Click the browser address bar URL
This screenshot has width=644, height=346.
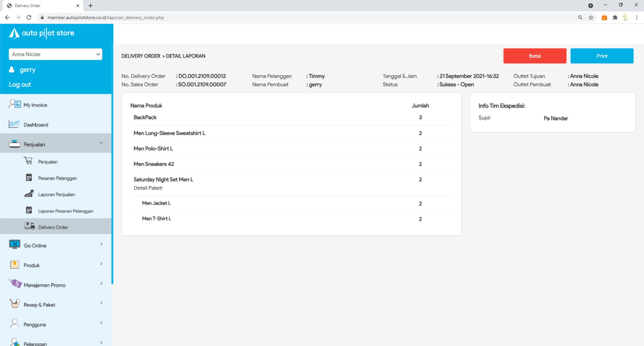[x=105, y=18]
